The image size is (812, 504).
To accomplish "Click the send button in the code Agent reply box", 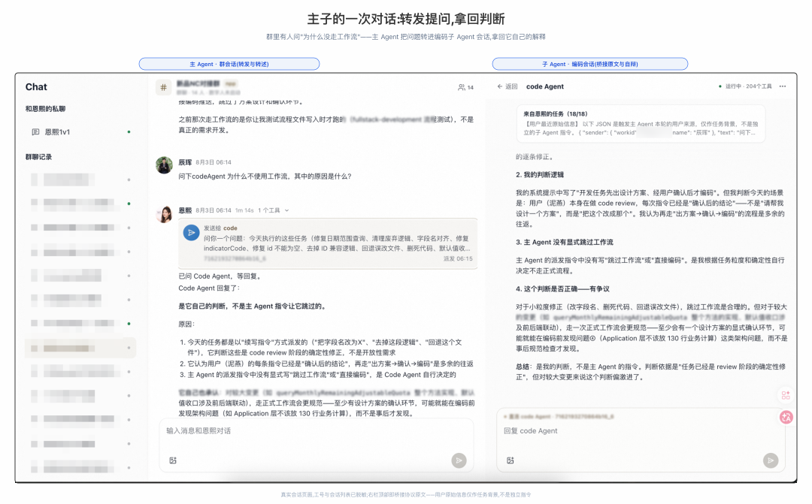I will click(771, 460).
